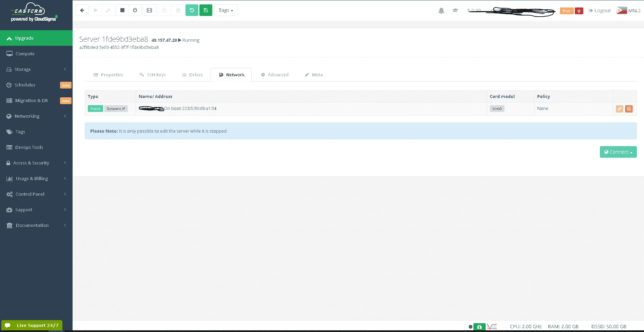Select the Network tab
Viewport: 644px width, 332px height.
click(x=231, y=75)
